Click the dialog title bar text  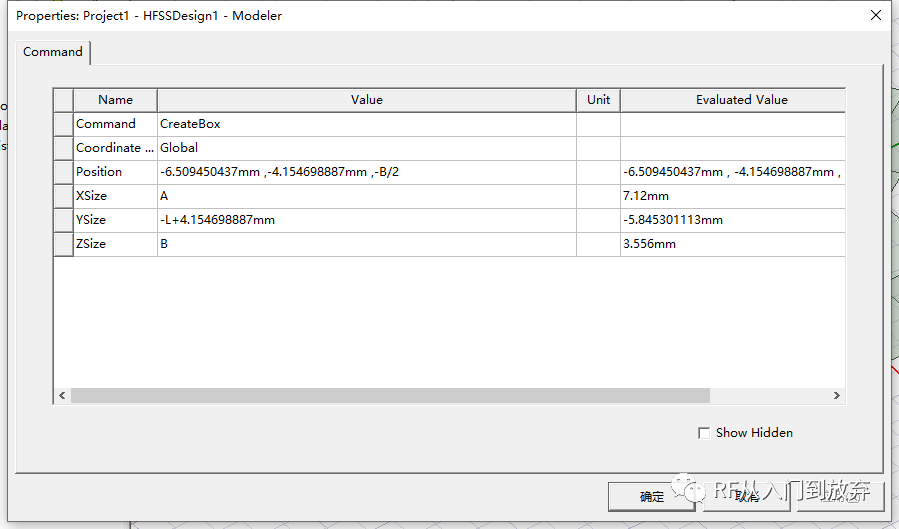click(149, 16)
